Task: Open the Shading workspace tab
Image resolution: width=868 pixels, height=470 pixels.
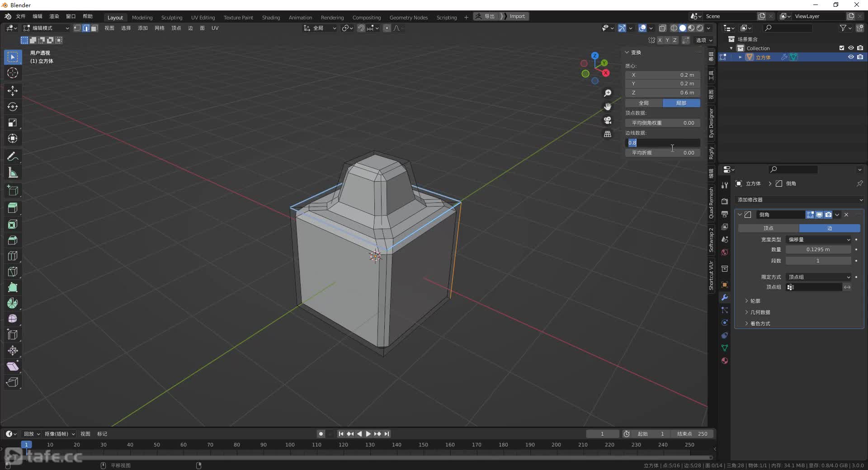Action: tap(271, 17)
